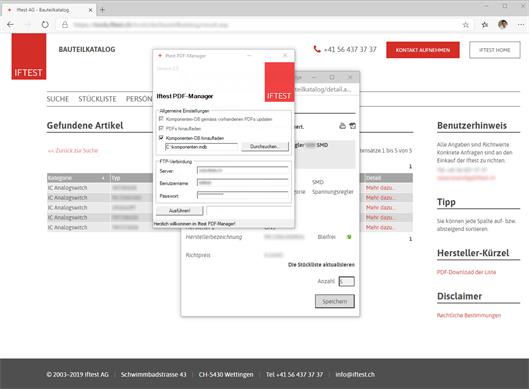The image size is (529, 389).
Task: Click the browser back arrow
Action: point(10,25)
